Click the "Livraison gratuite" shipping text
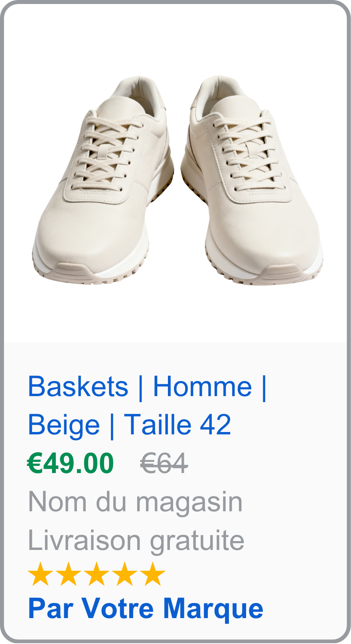The width and height of the screenshot is (351, 644). click(136, 540)
